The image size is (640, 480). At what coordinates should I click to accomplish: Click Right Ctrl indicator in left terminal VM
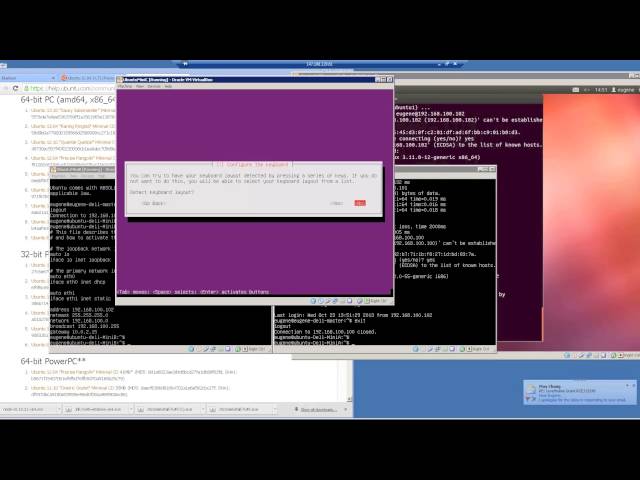(256, 349)
